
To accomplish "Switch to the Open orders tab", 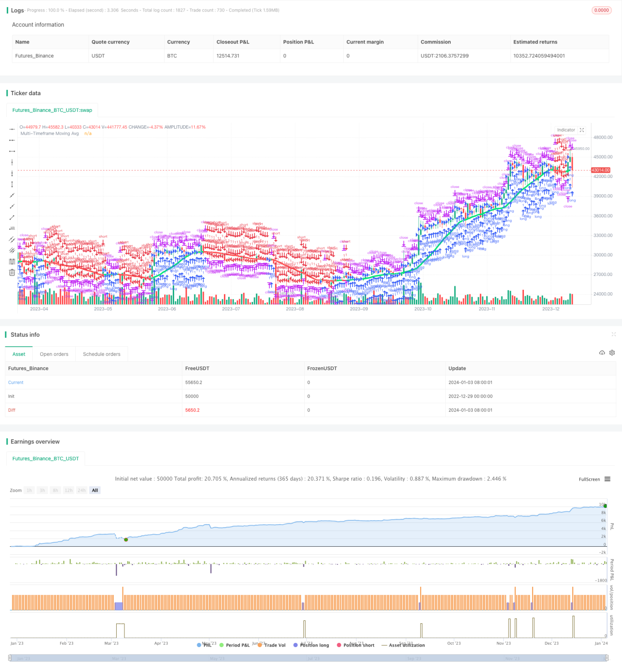I will point(54,354).
